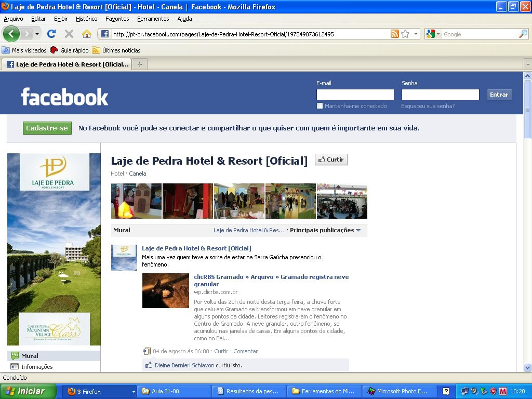The image size is (532, 399).
Task: Expand the Firefox taskbar group dropdown
Action: point(134,392)
